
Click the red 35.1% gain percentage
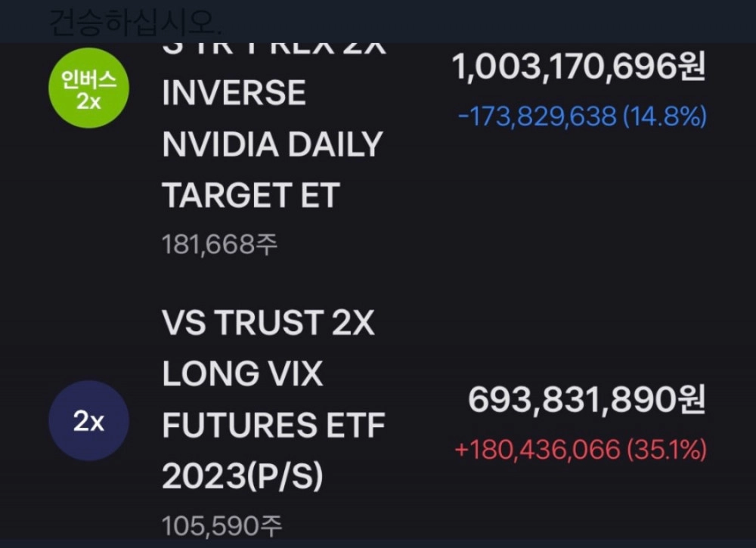click(x=666, y=450)
